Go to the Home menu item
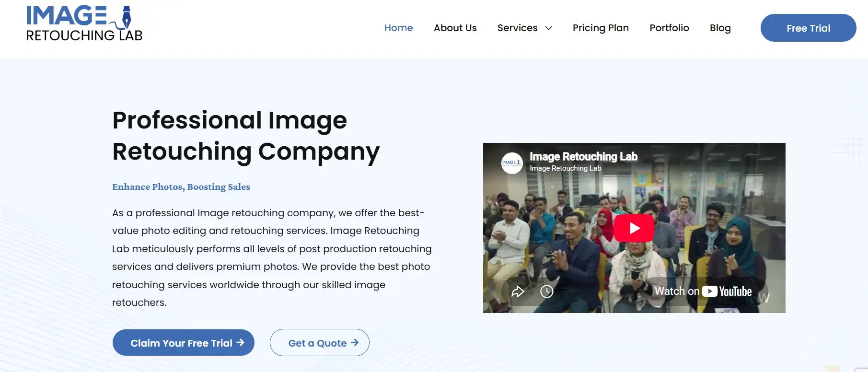This screenshot has height=372, width=868. pyautogui.click(x=399, y=28)
